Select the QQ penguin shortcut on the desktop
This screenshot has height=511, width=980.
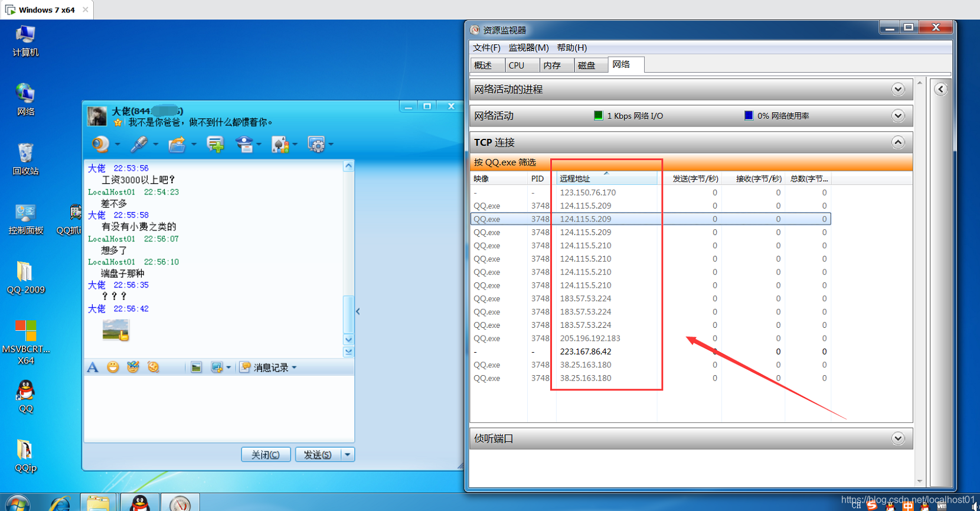point(25,396)
